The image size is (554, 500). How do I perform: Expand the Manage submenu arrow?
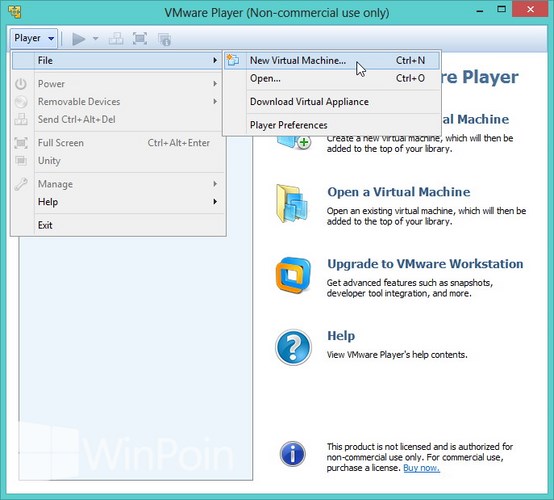(215, 184)
